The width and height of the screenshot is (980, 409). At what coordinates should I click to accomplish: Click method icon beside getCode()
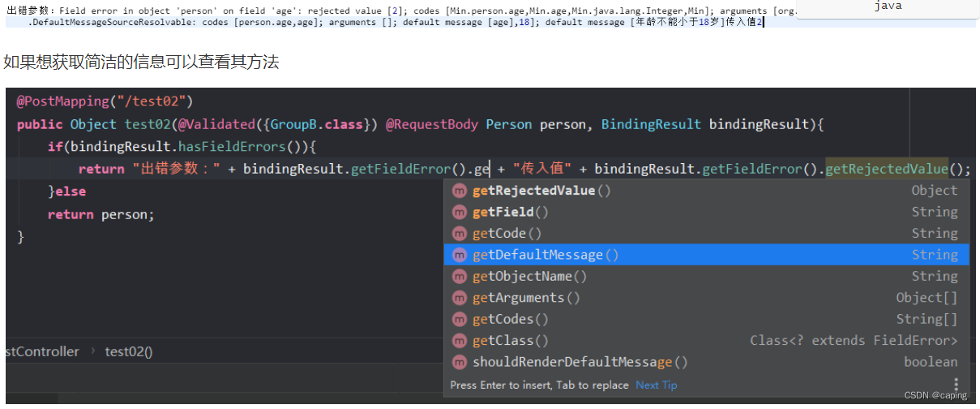tap(460, 234)
